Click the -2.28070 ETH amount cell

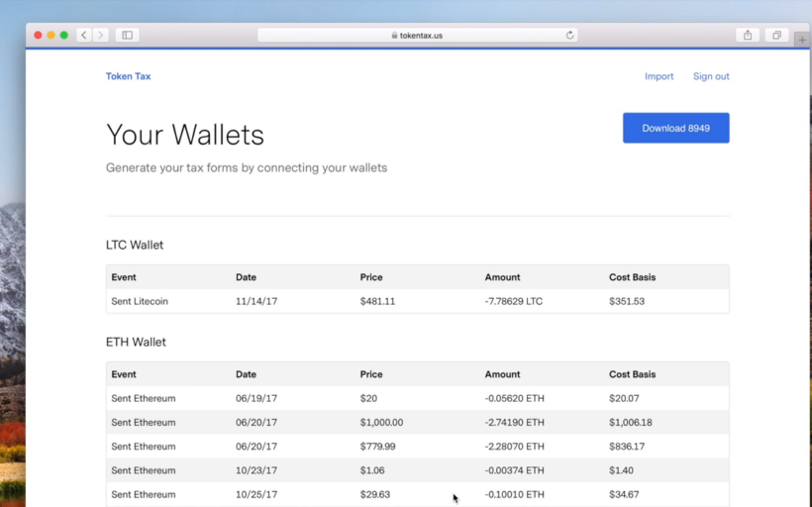tap(514, 447)
